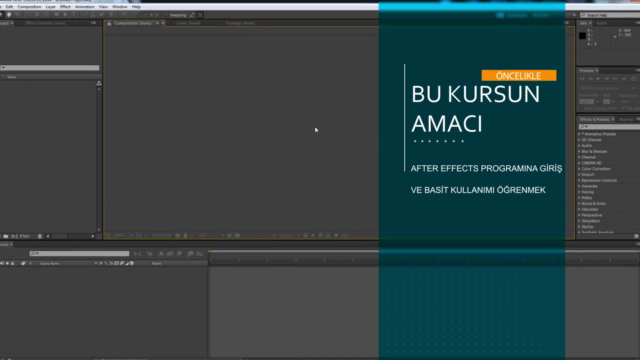This screenshot has width=640, height=360.
Task: Click the Composition Mini-Flowchart icon in timeline
Action: pos(138,254)
